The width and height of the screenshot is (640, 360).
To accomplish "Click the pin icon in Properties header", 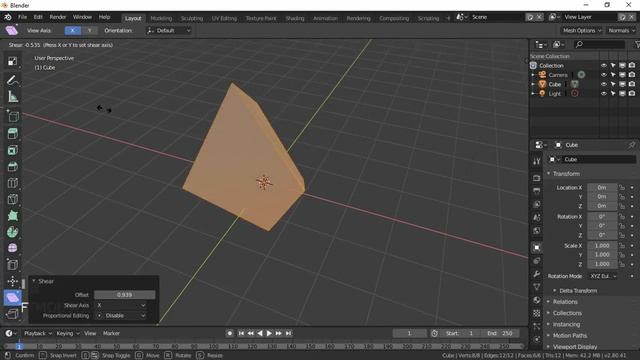I will (632, 145).
